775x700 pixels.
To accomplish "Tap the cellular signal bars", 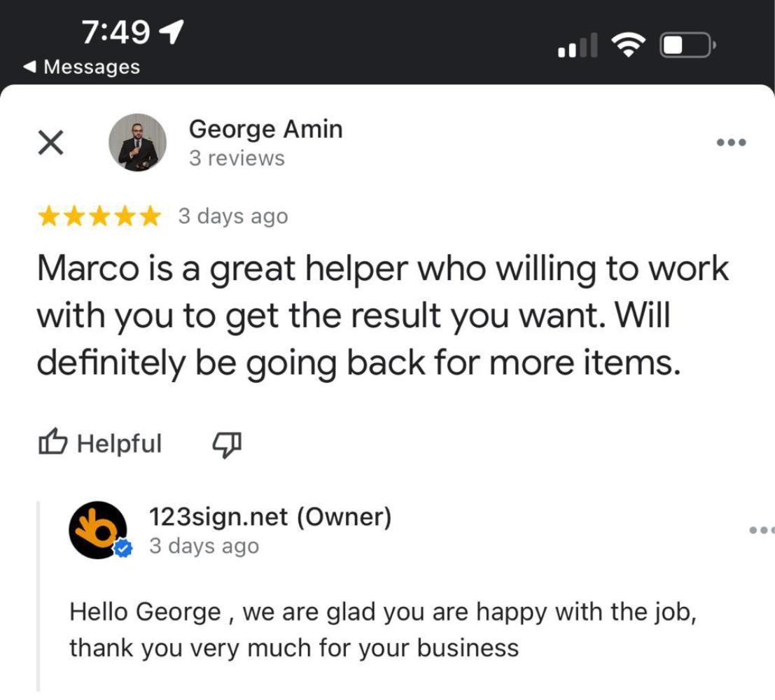I will pyautogui.click(x=578, y=47).
